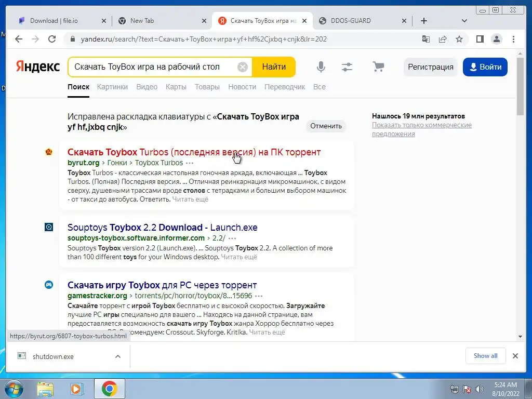The width and height of the screenshot is (532, 399).
Task: Select the Товары search tab
Action: (x=207, y=87)
